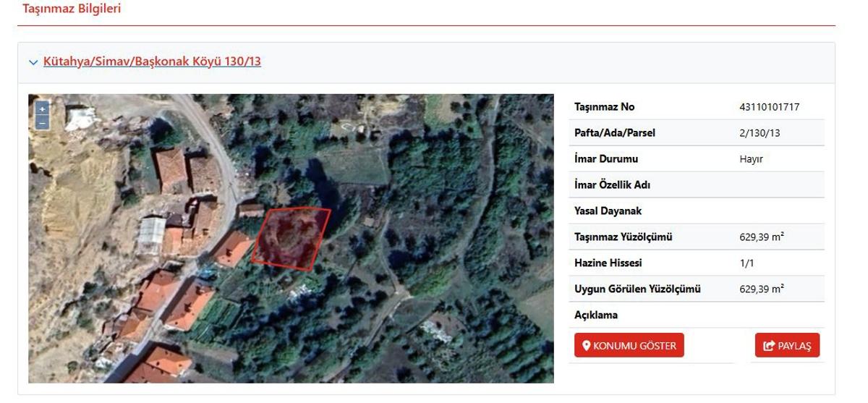868x403 pixels.
Task: Click the Hazine Hissesi value 1/1
Action: pyautogui.click(x=746, y=263)
